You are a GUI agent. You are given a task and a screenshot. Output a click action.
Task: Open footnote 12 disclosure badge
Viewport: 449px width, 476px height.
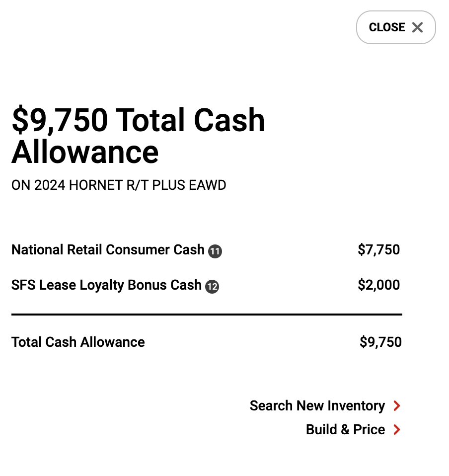[212, 286]
